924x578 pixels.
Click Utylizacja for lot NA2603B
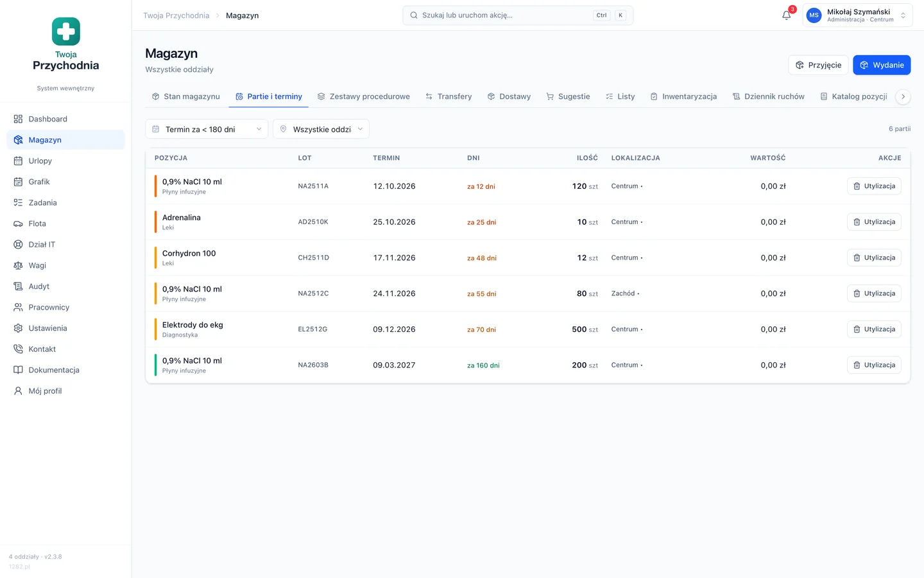click(x=874, y=365)
